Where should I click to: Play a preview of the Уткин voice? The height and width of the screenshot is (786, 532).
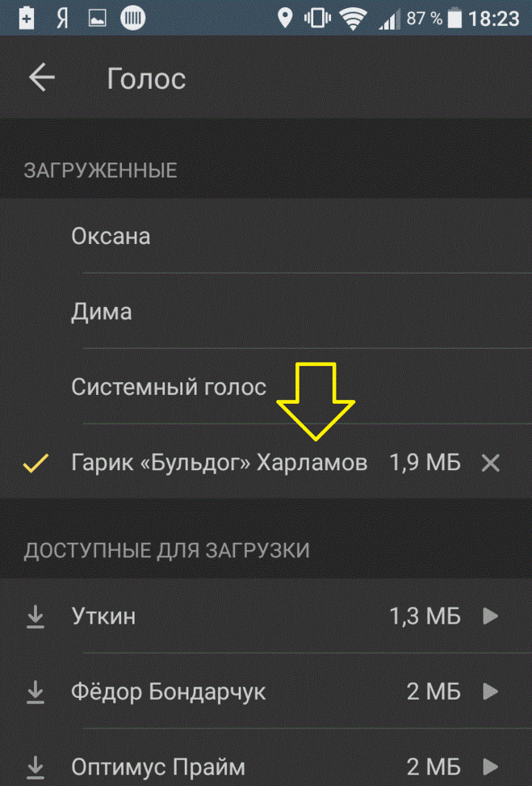click(x=490, y=616)
